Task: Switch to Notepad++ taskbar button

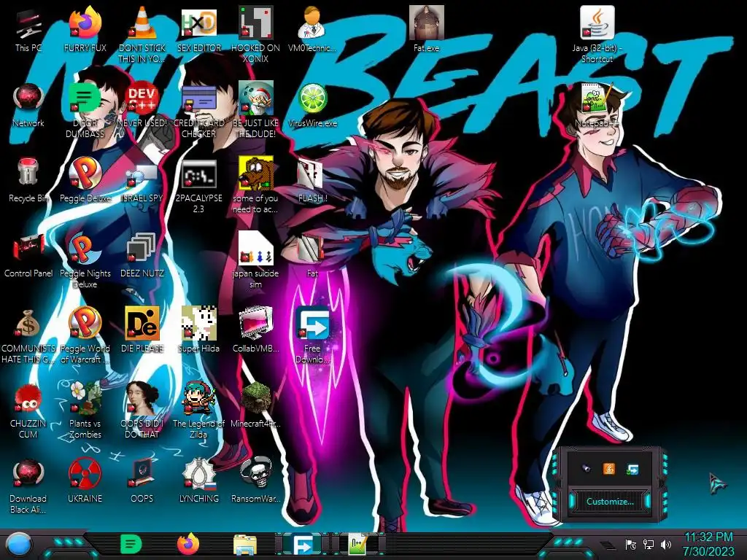Action: (358, 545)
